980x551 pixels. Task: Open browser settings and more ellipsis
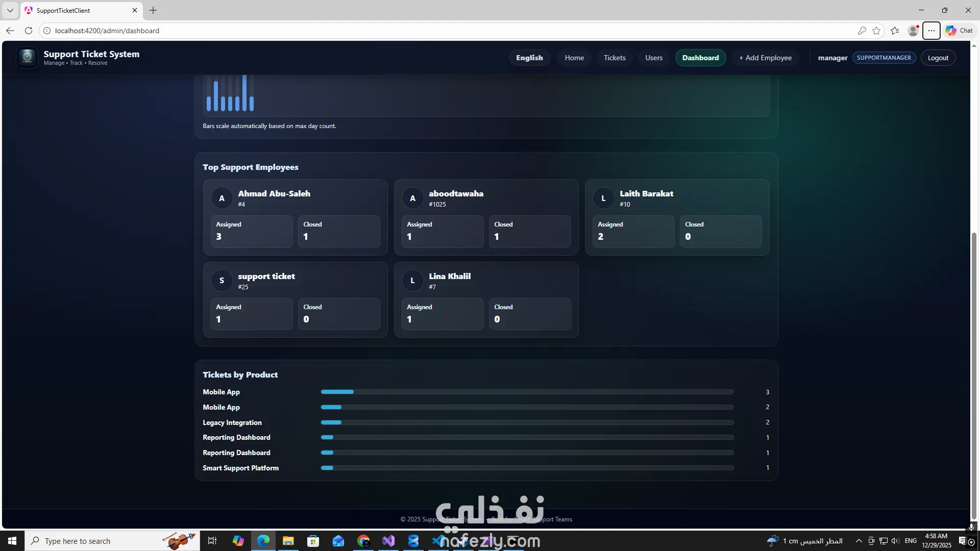(x=931, y=31)
